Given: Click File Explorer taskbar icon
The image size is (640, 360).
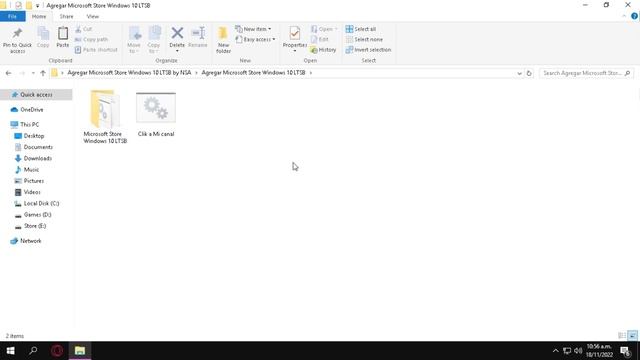Looking at the screenshot, I should (x=80, y=351).
